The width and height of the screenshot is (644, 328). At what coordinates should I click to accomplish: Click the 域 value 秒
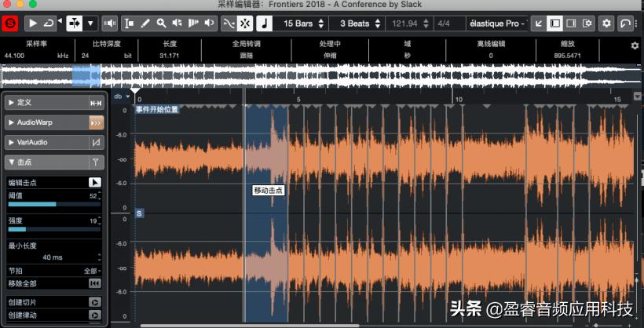tap(407, 56)
